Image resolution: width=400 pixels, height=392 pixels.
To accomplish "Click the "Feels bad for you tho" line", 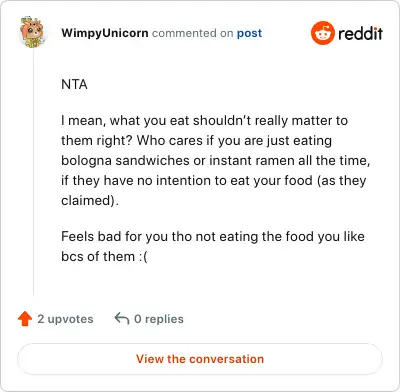I will (x=213, y=237).
